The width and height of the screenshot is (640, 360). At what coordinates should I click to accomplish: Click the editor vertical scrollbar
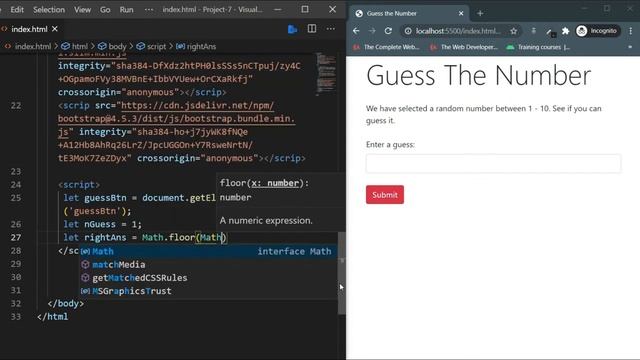pos(342,273)
